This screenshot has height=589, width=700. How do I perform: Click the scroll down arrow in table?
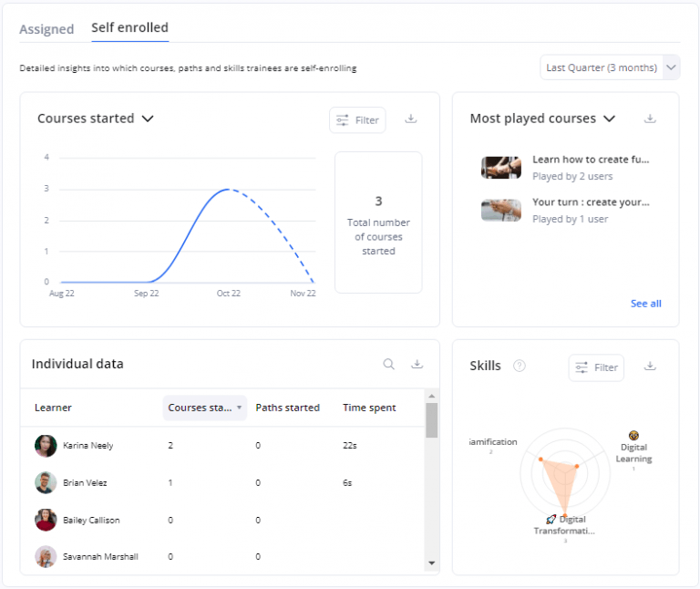pyautogui.click(x=432, y=563)
